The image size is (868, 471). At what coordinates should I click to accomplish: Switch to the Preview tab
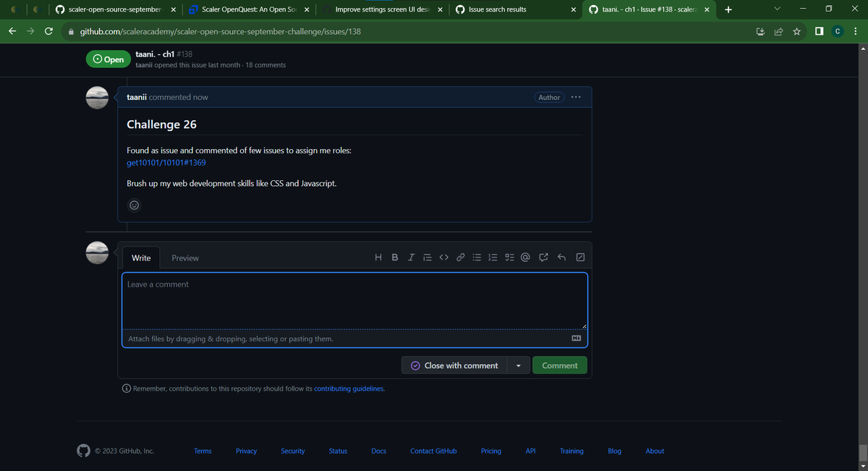pyautogui.click(x=185, y=258)
